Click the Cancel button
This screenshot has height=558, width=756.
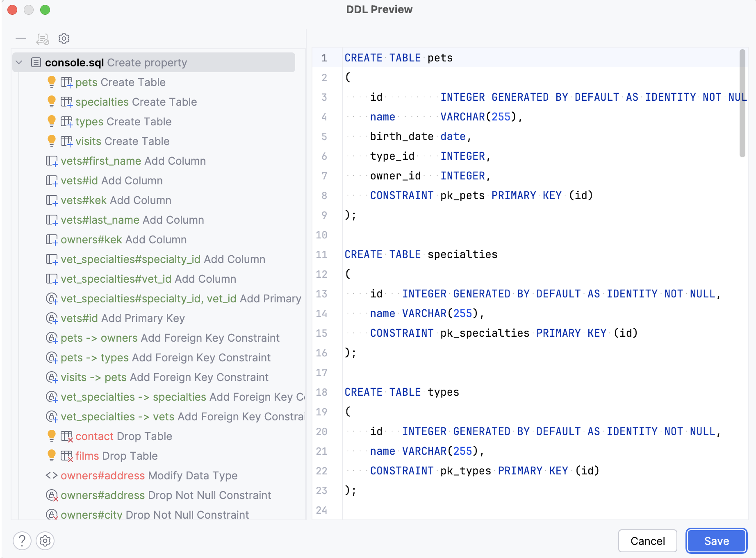[647, 541]
